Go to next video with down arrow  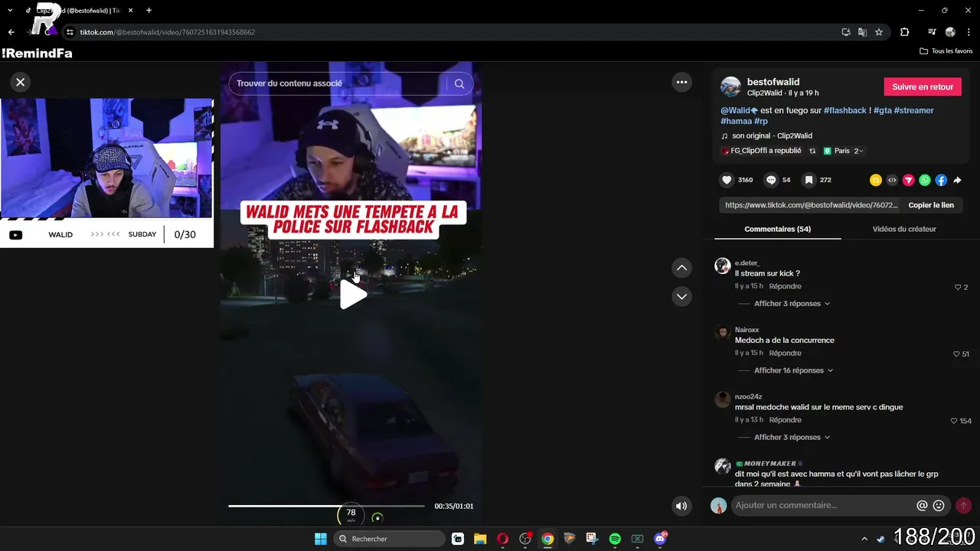[681, 296]
